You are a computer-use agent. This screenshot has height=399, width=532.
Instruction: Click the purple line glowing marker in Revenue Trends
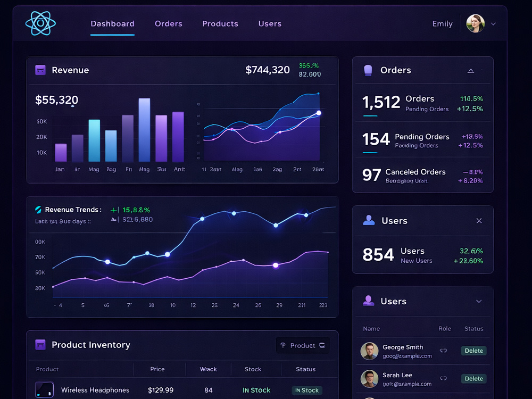point(276,265)
